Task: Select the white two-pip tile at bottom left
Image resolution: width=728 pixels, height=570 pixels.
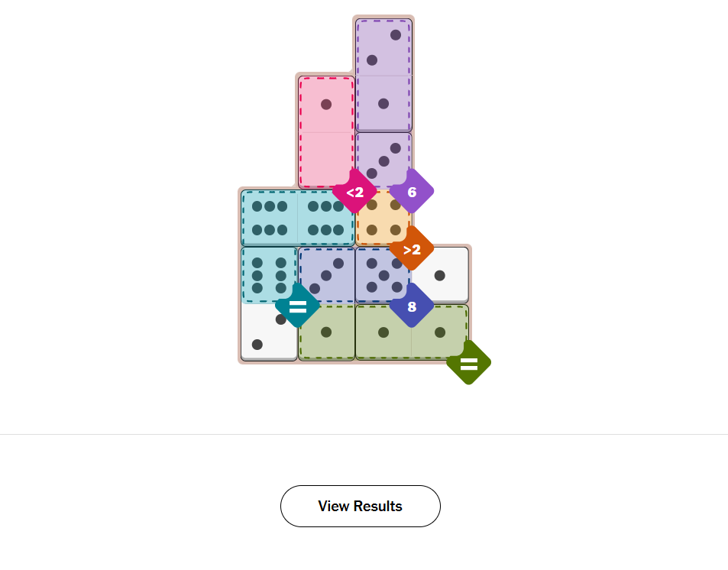Action: (x=269, y=332)
